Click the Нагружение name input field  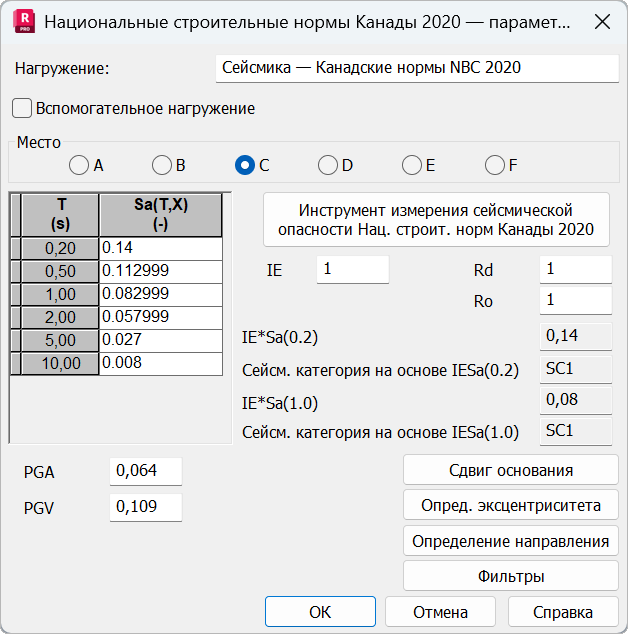click(417, 68)
